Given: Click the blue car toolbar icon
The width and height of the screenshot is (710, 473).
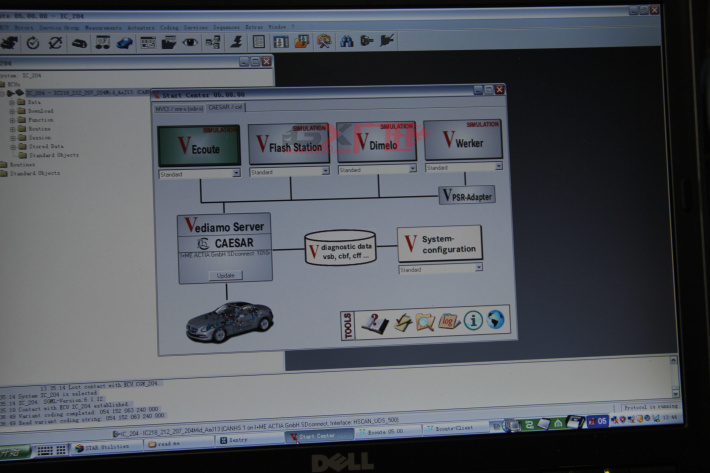Looking at the screenshot, I should coord(125,43).
